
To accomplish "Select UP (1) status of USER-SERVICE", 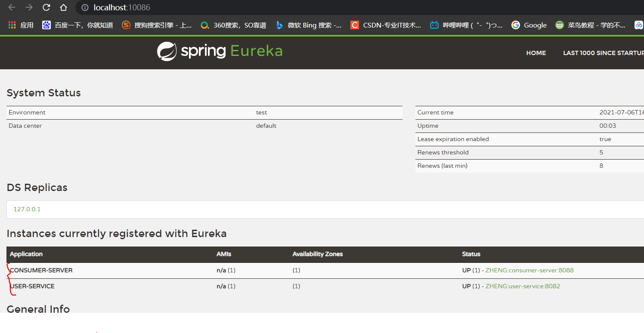I will pyautogui.click(x=471, y=286).
